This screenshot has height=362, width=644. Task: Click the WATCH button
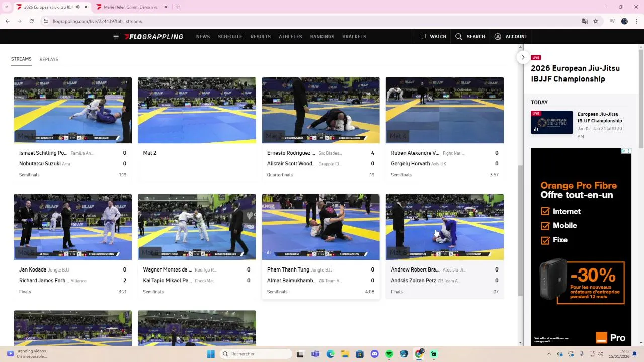tap(432, 37)
